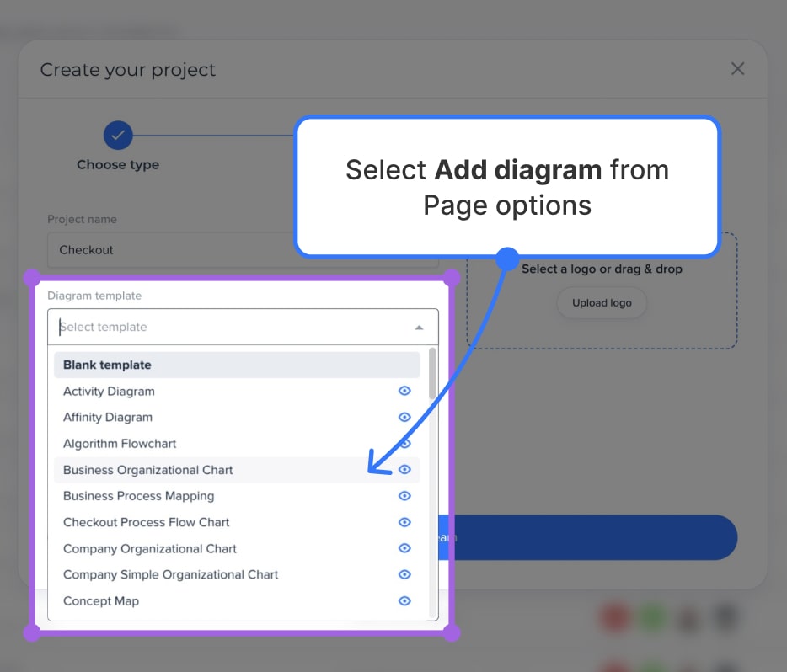
Task: Click the Select template search field
Action: point(228,328)
